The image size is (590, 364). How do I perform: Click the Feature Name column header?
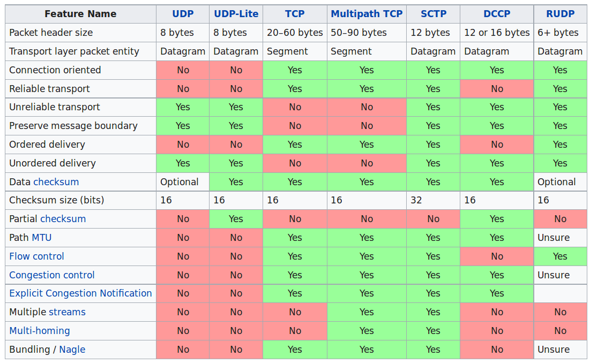pos(80,14)
